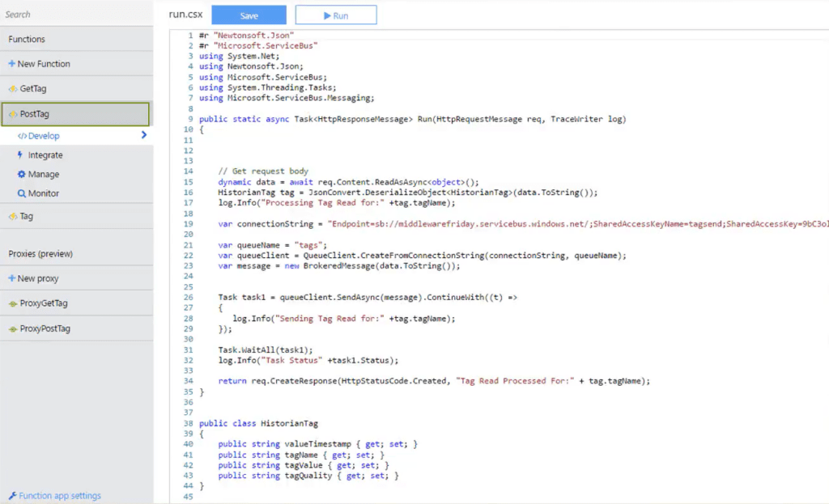The height and width of the screenshot is (504, 829).
Task: Select the PostTag code icon
Action: click(15, 113)
